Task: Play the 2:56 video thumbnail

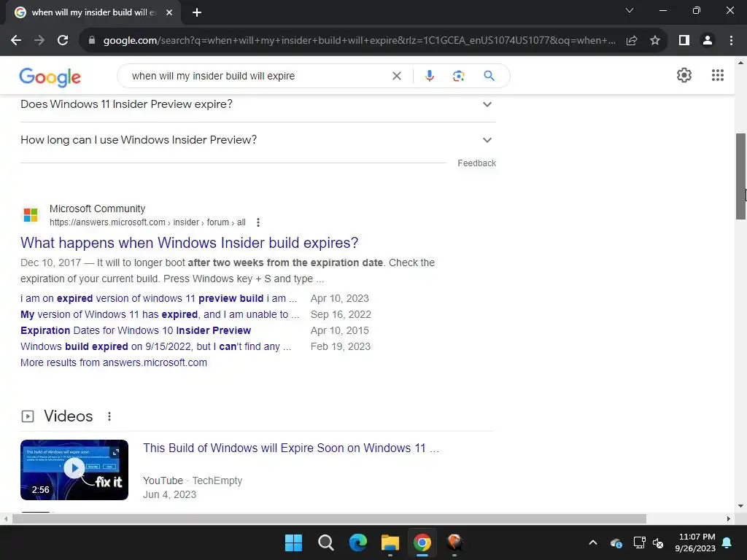Action: pos(74,470)
